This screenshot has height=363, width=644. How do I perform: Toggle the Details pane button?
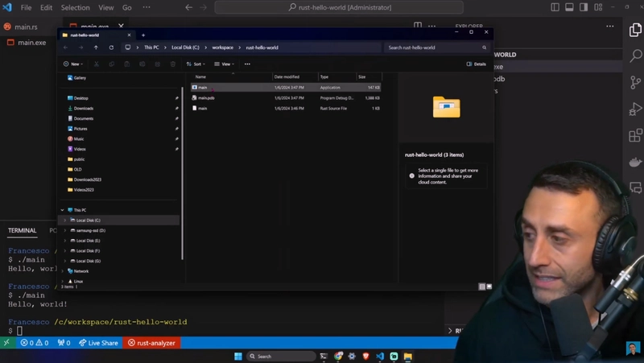(x=476, y=64)
